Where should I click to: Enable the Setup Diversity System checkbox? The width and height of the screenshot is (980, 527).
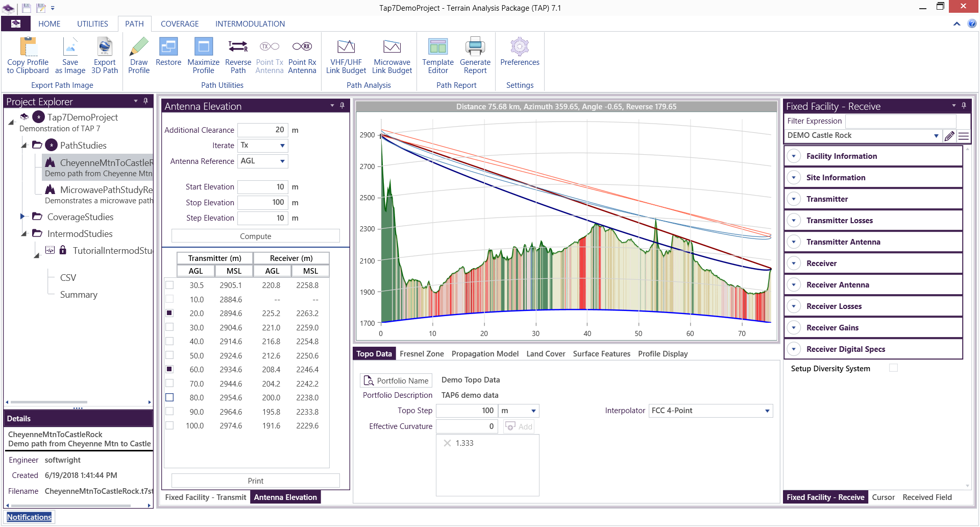[x=893, y=368]
